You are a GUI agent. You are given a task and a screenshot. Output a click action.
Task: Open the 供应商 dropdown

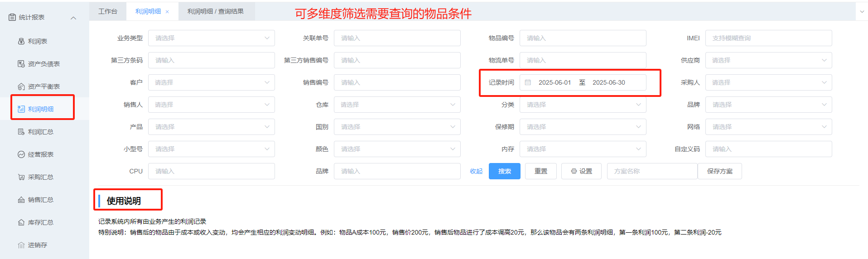(x=769, y=60)
